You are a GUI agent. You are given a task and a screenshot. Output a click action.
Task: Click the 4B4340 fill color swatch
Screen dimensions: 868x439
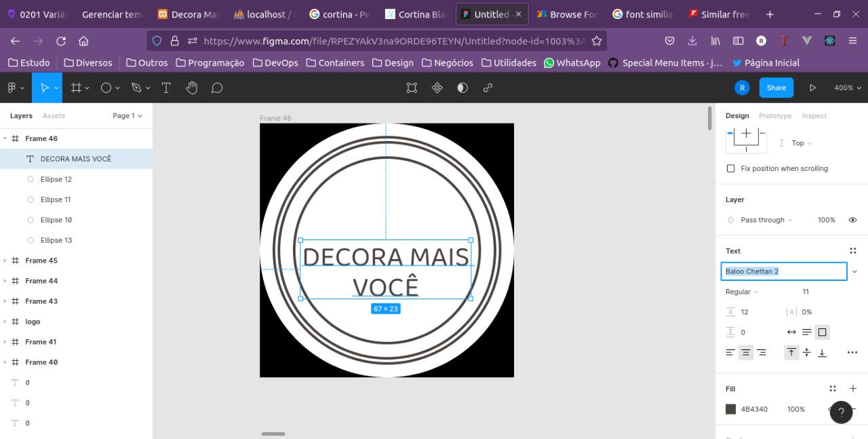pyautogui.click(x=730, y=408)
